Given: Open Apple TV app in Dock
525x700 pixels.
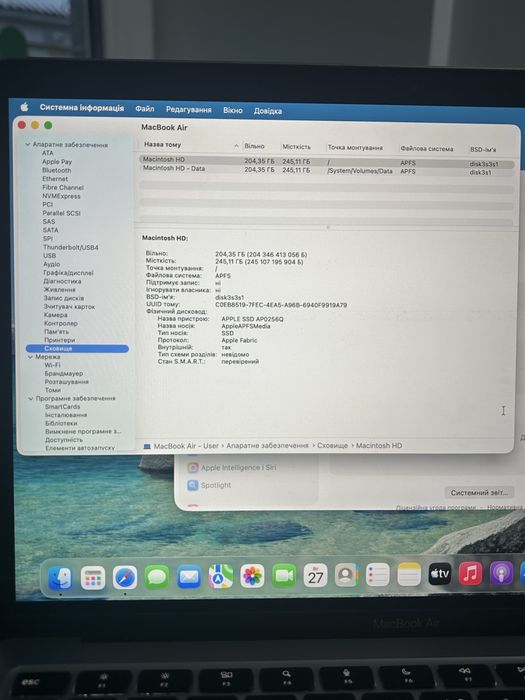Looking at the screenshot, I should [440, 573].
